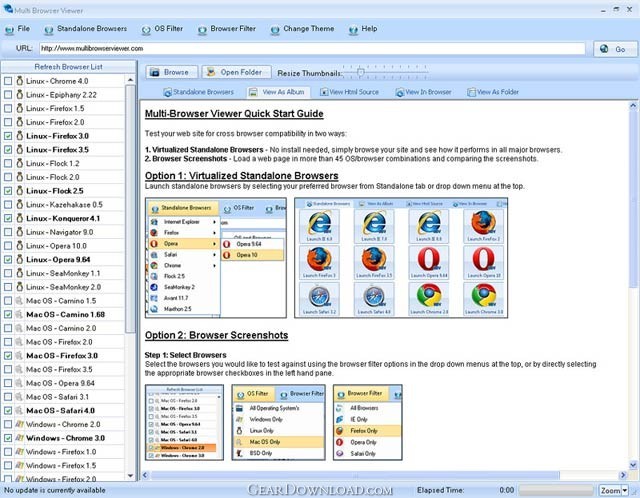Uncheck the Linux - Konqueror 4.1 checkbox
The height and width of the screenshot is (498, 640).
(x=8, y=218)
